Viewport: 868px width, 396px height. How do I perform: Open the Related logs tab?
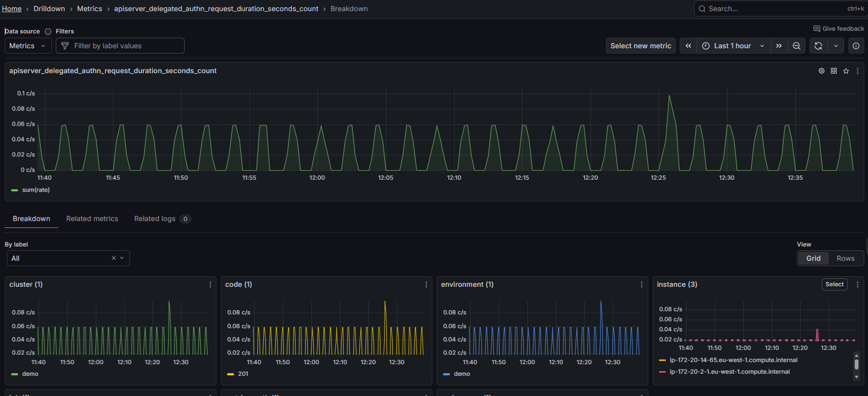point(162,219)
